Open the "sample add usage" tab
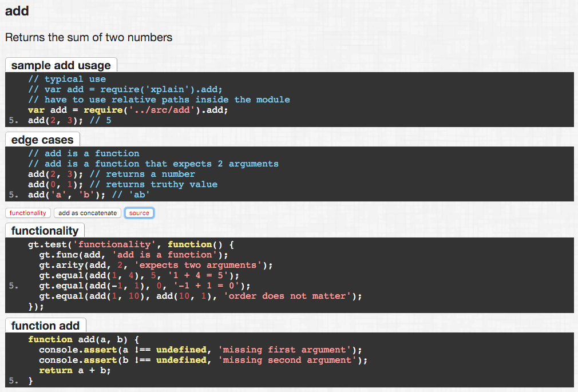This screenshot has height=392, width=578. point(60,65)
